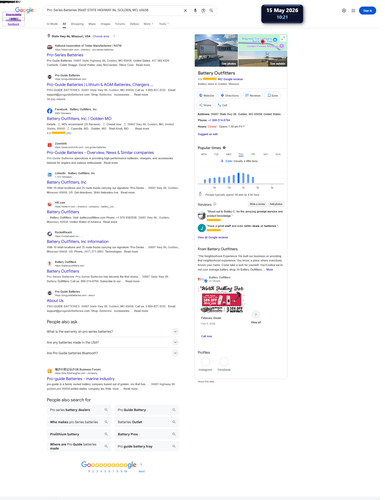This screenshot has width=385, height=500.
Task: Click the 'Suggest an edit' link
Action: point(208,134)
